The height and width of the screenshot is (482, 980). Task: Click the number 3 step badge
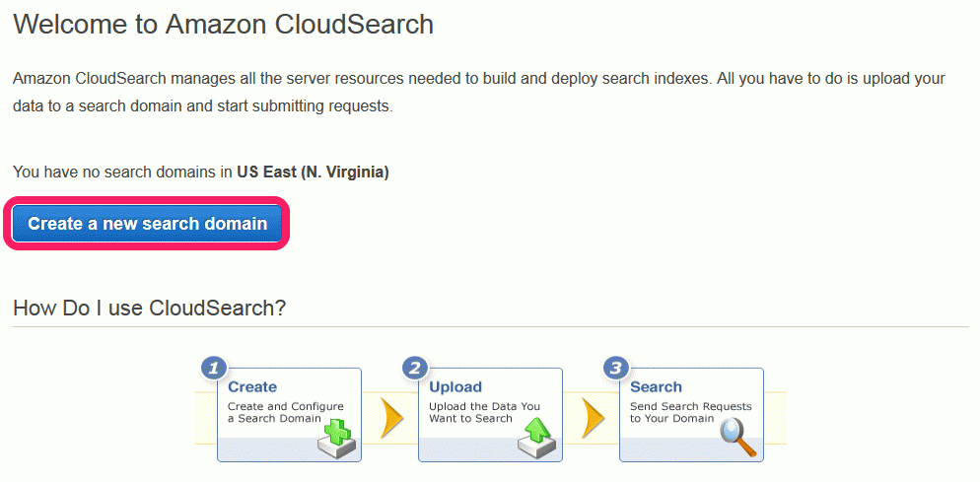(x=616, y=369)
